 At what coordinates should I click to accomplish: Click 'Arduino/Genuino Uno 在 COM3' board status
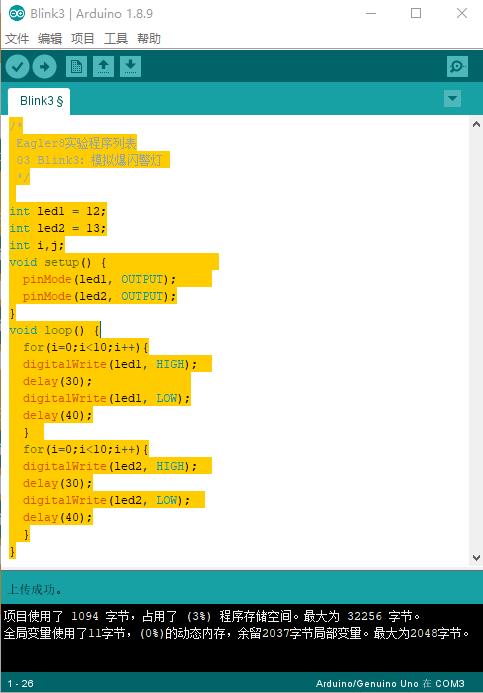point(390,683)
